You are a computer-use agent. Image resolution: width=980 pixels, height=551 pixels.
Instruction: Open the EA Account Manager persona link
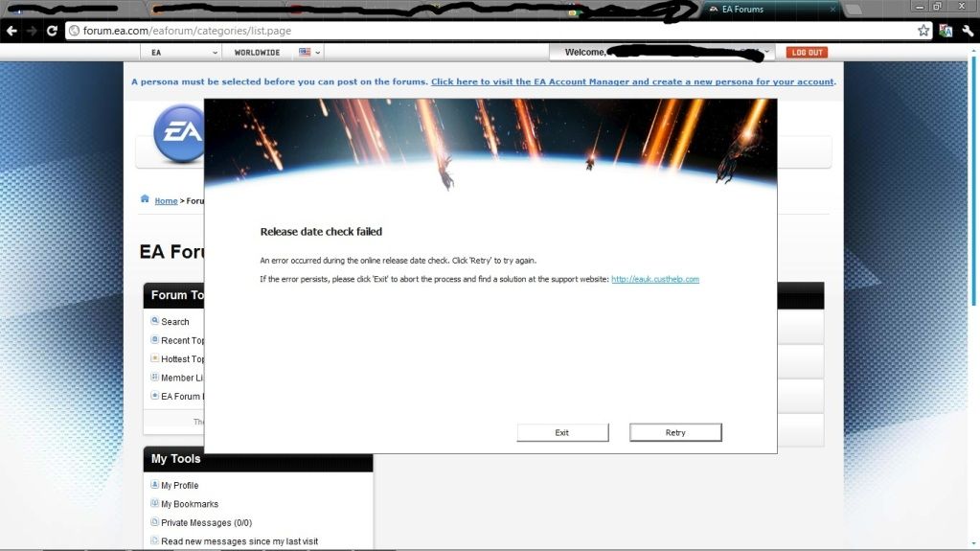(632, 81)
